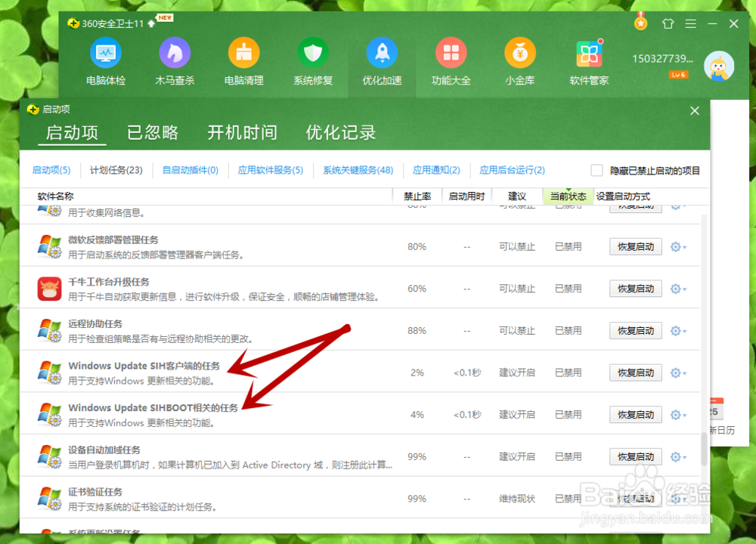Close the 启动项 dialog
The width and height of the screenshot is (756, 544).
click(694, 111)
